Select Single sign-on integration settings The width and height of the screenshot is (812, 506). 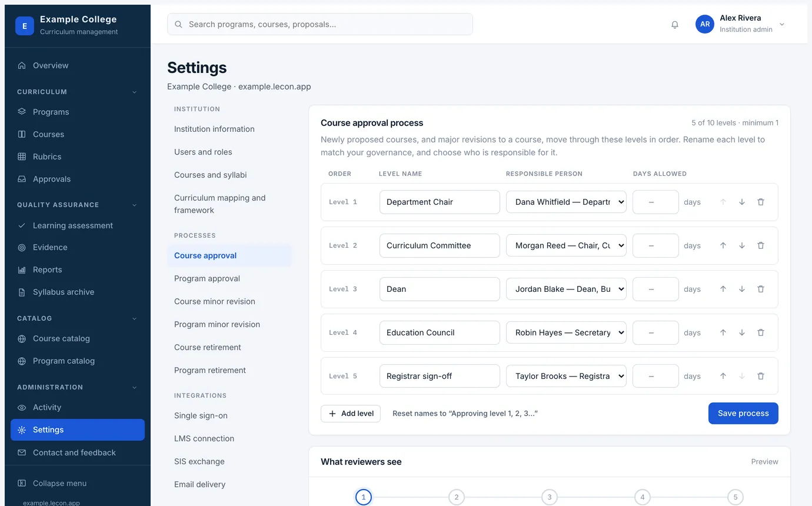tap(229, 415)
